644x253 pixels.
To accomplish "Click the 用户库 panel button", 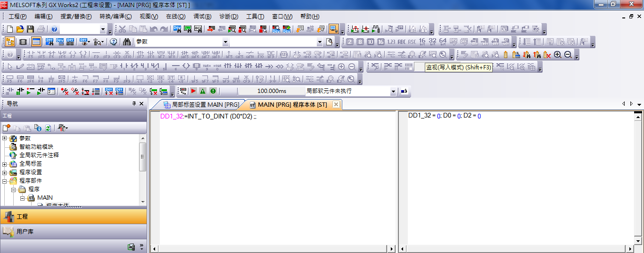I will tap(73, 232).
